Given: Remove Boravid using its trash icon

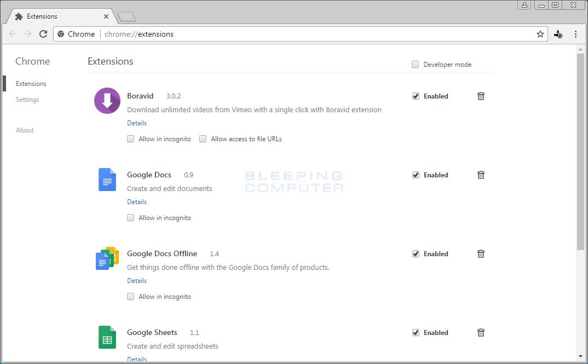Looking at the screenshot, I should [481, 96].
